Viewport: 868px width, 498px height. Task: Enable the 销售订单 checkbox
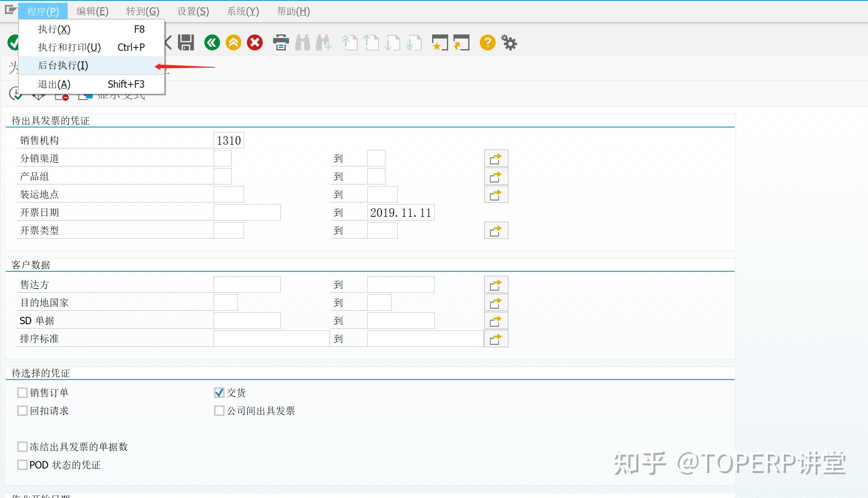click(23, 392)
